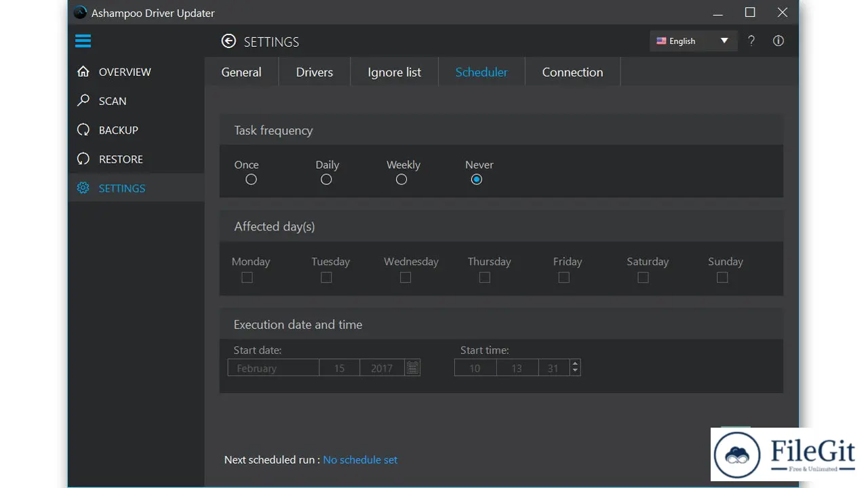The width and height of the screenshot is (868, 488).
Task: Click the start time hour field 10
Action: click(475, 367)
